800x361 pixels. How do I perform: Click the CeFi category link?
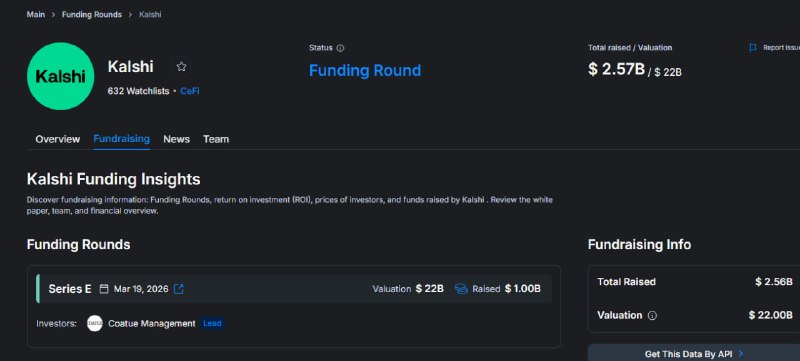point(190,91)
